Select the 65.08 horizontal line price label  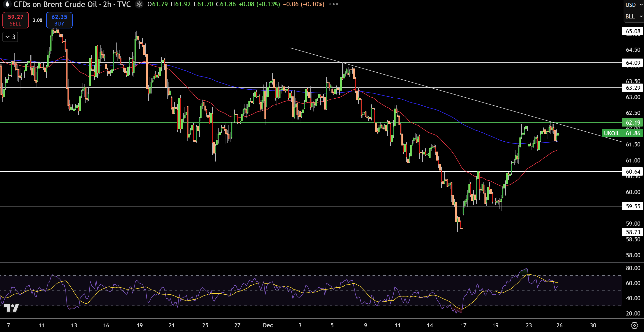tap(632, 31)
